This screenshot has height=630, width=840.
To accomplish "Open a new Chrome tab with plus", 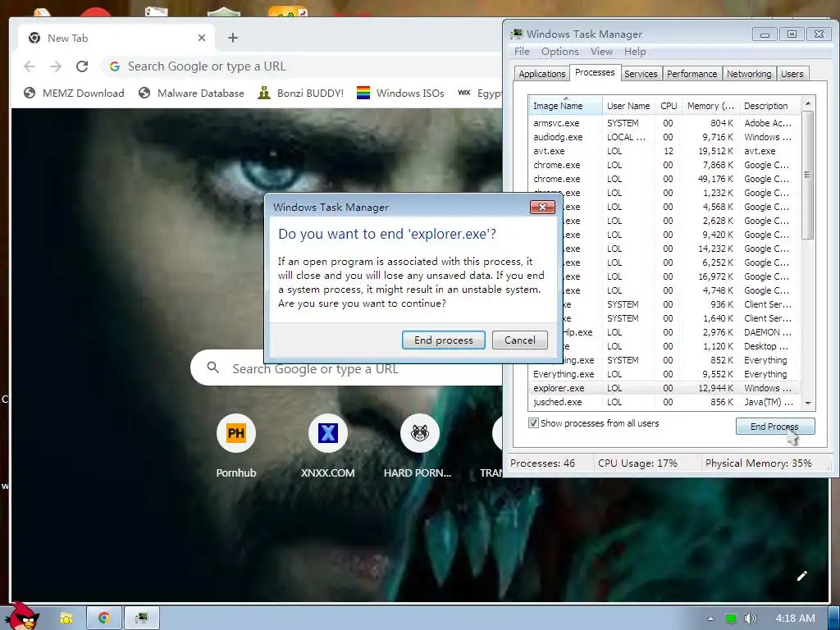I will 232,38.
